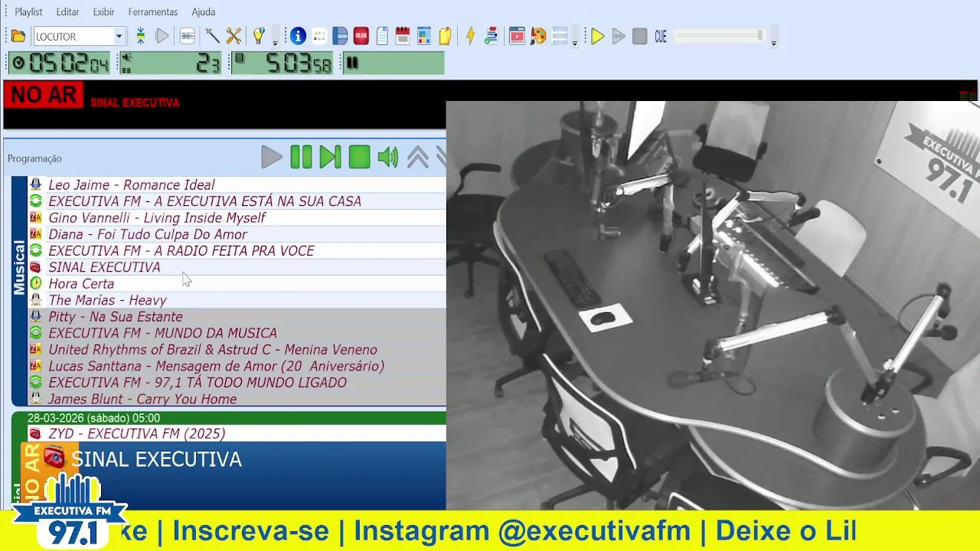Click the light bulb help icon
980x551 pixels.
click(x=259, y=36)
